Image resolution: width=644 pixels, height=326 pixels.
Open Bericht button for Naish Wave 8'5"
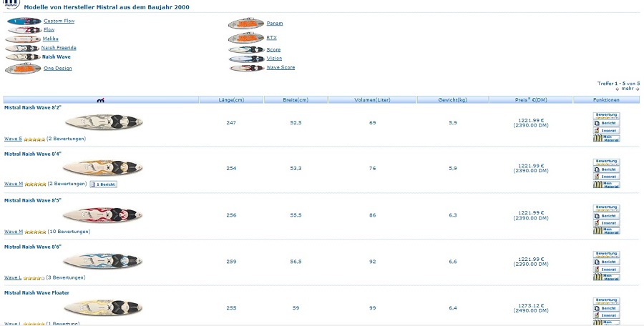(x=606, y=216)
